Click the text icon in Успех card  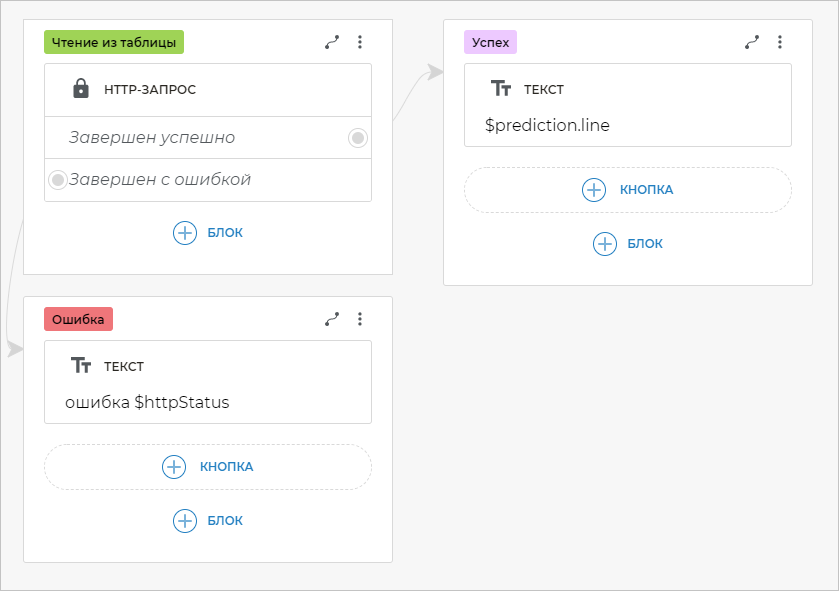click(x=501, y=89)
